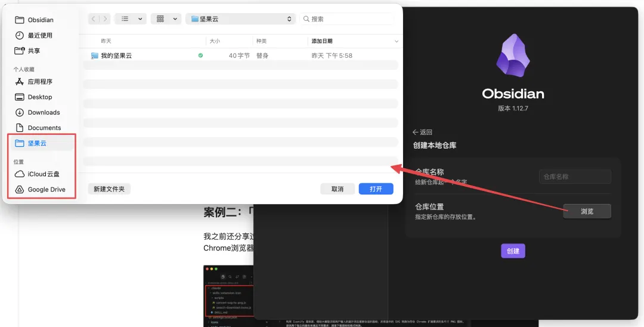Click the Obsidian crystal logo

(513, 56)
